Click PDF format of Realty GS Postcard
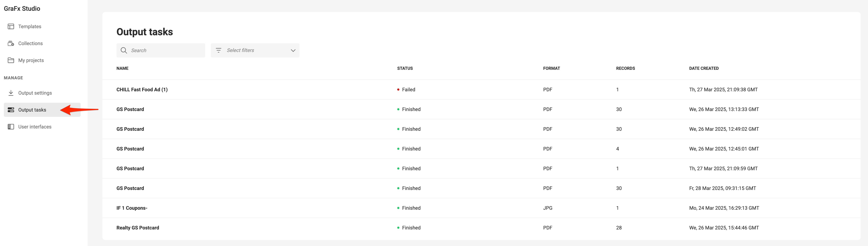Screen dimensions: 868x246 [x=548, y=228]
